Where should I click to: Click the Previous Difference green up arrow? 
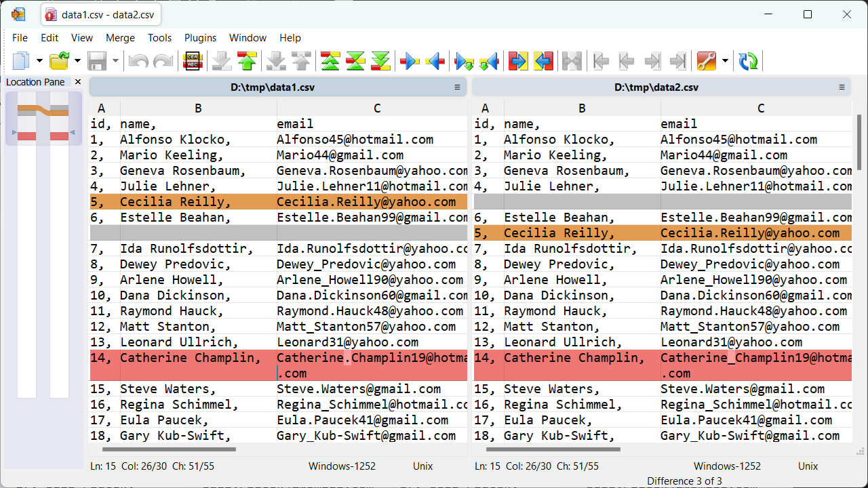coord(247,62)
